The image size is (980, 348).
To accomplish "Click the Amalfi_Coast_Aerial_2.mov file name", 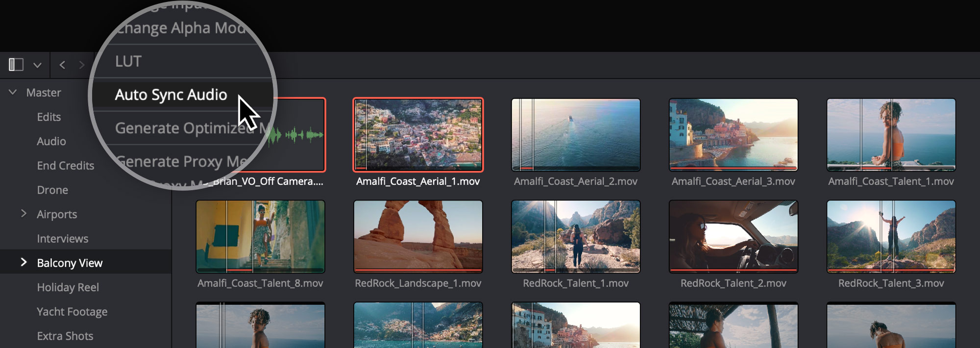I will pyautogui.click(x=576, y=181).
